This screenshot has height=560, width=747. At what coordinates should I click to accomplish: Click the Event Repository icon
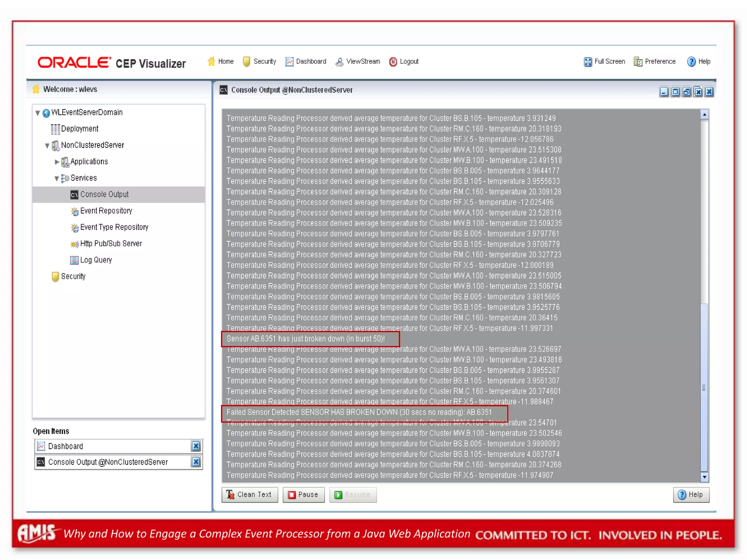point(74,211)
